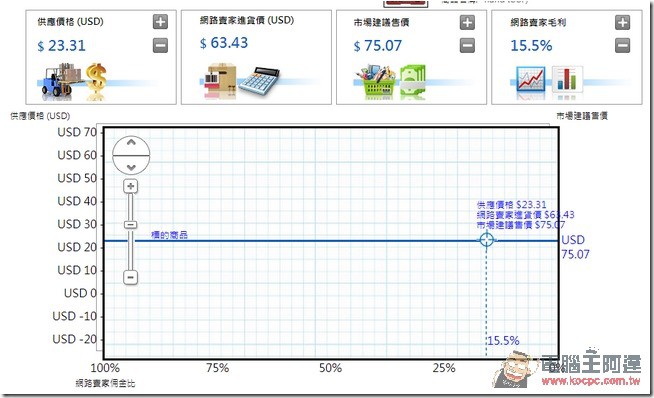The width and height of the screenshot is (654, 398).
Task: Zoom out chart using slider minus button
Action: click(131, 277)
